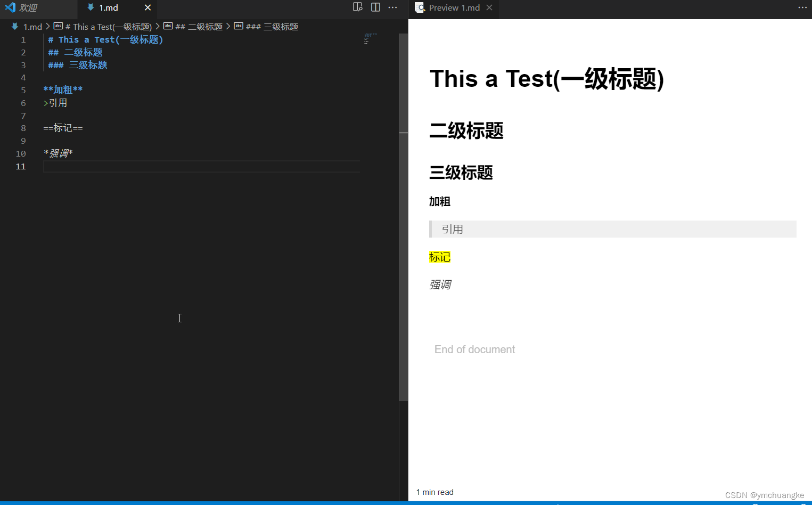
Task: Click line number 5 in gutter
Action: [23, 90]
